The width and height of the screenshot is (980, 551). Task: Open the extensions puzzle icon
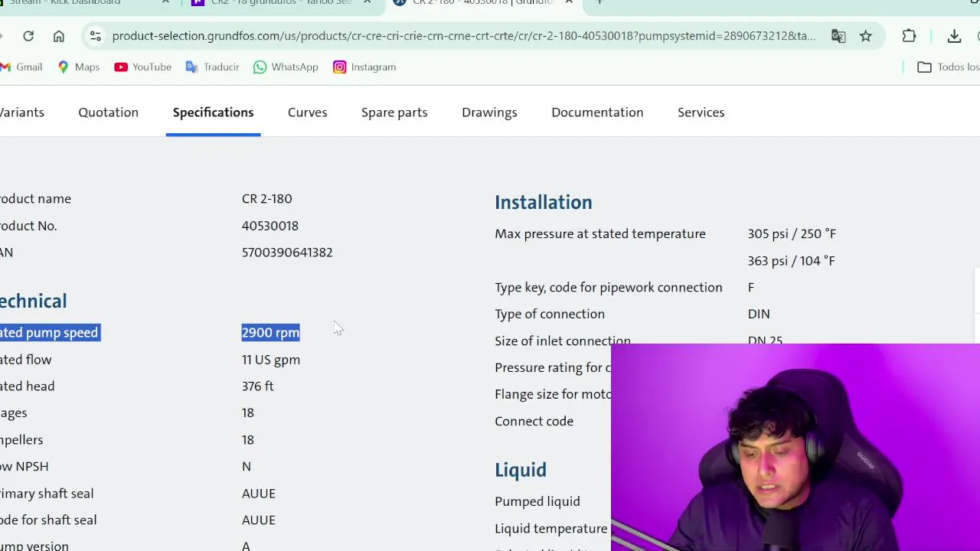(x=909, y=36)
